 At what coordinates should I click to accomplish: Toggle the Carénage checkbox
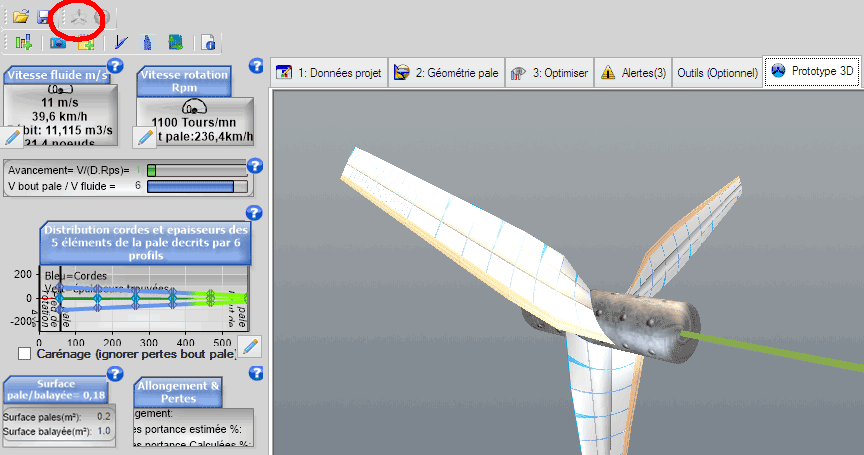(x=25, y=354)
